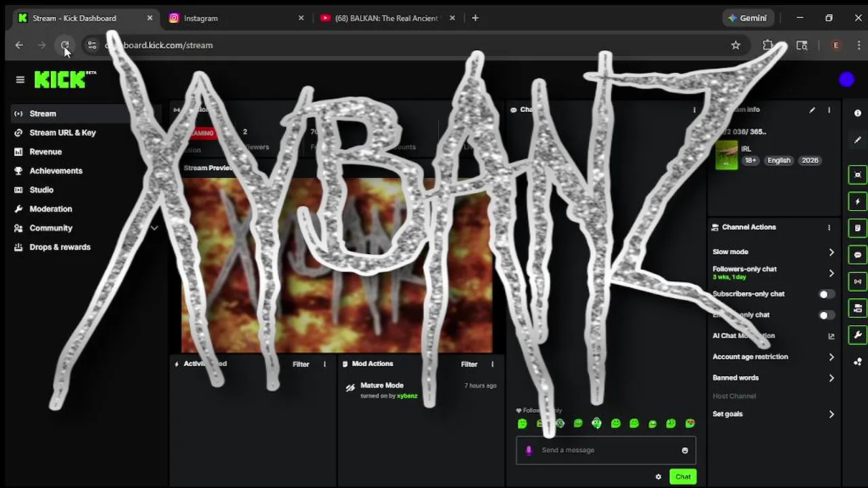Close the Instagram tab
The height and width of the screenshot is (488, 868).
[x=301, y=18]
